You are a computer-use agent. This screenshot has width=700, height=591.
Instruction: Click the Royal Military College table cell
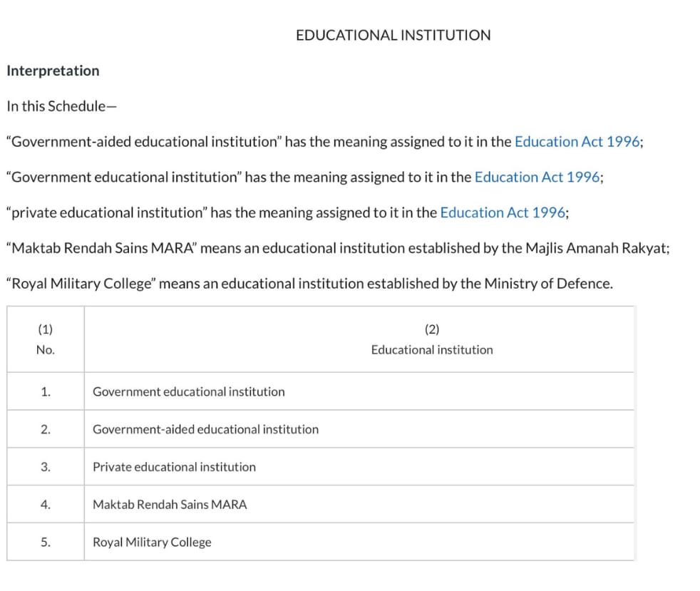coord(359,542)
